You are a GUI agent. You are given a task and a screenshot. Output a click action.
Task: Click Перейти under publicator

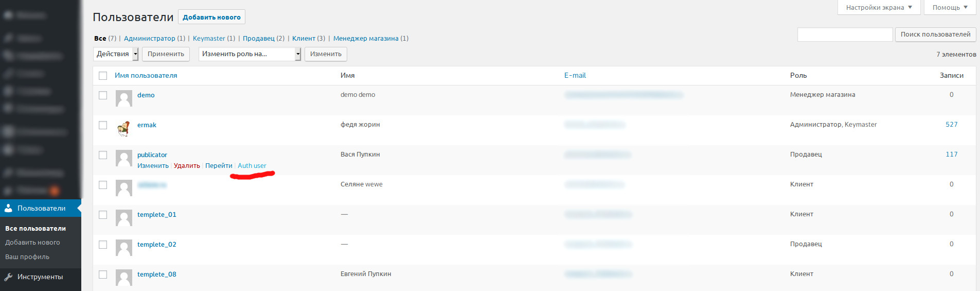[219, 166]
